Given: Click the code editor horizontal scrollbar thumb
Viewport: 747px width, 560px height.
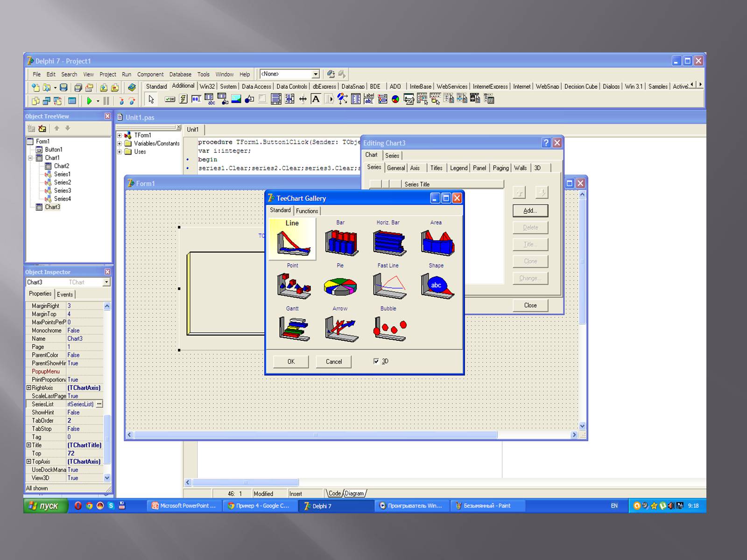Looking at the screenshot, I should point(245,483).
